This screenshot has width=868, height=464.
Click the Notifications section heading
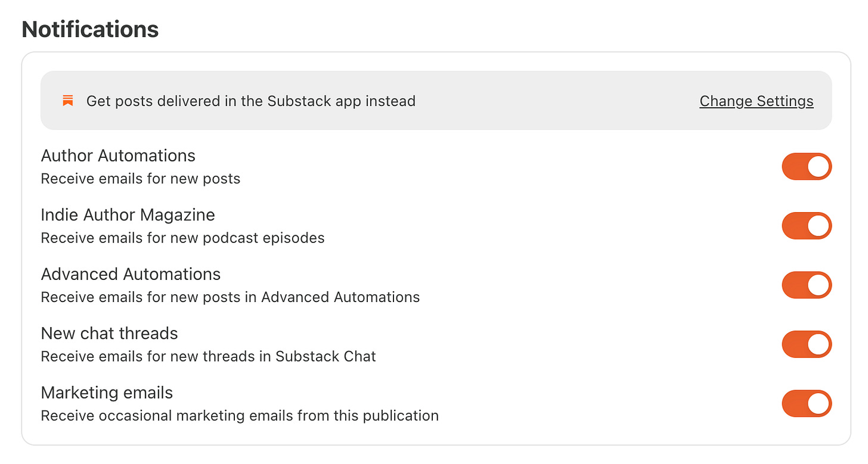point(90,29)
